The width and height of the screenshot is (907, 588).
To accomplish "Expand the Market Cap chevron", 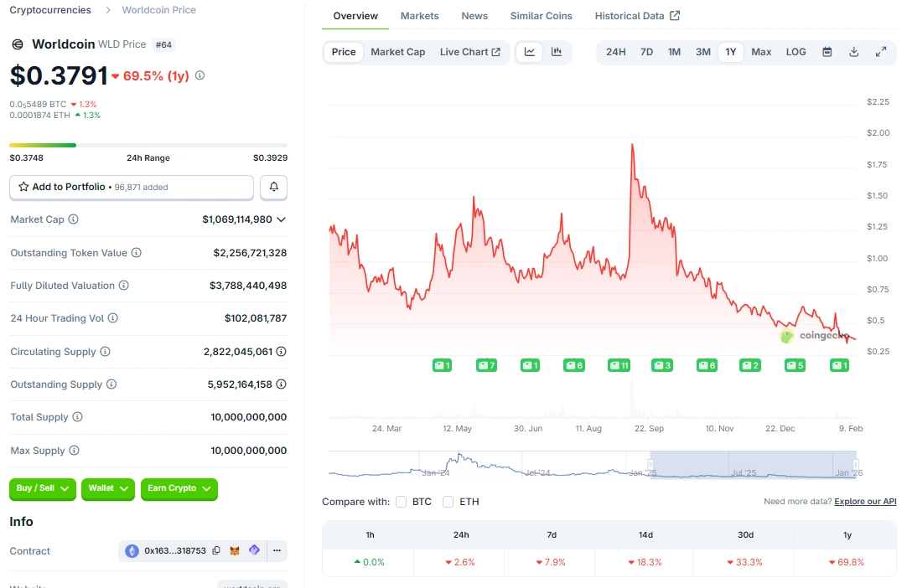I will [x=282, y=219].
